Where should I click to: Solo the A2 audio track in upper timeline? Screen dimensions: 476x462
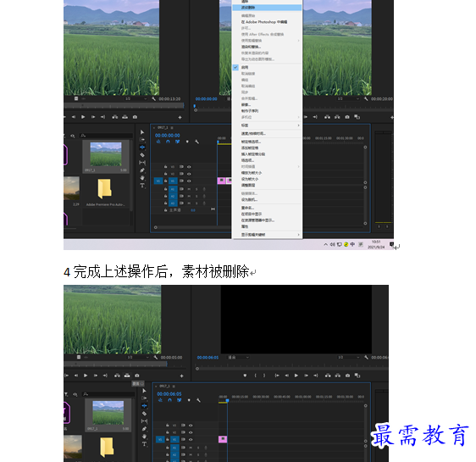pos(196,196)
